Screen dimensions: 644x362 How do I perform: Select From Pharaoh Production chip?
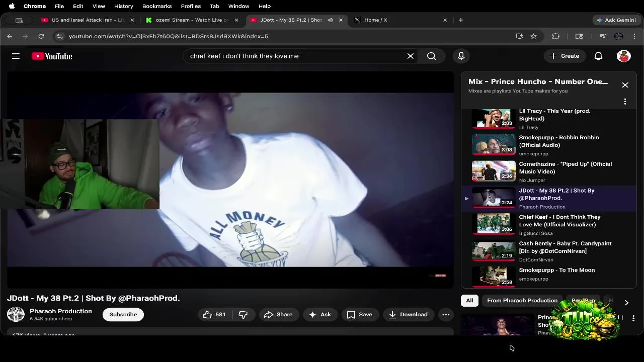pyautogui.click(x=522, y=301)
